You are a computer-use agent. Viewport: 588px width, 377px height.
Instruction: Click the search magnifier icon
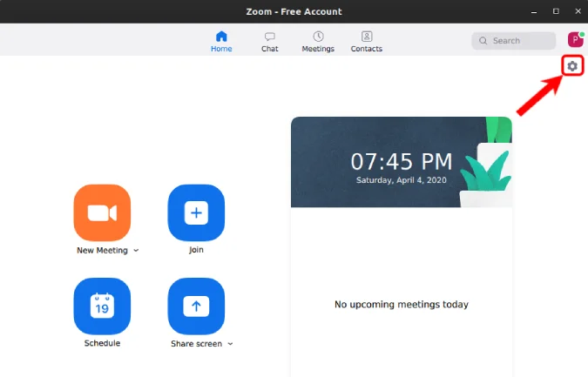483,40
